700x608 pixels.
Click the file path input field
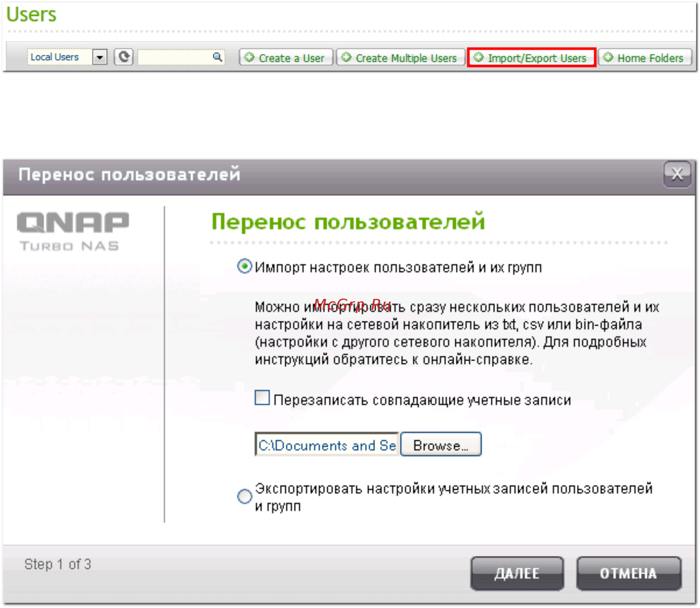tap(327, 444)
